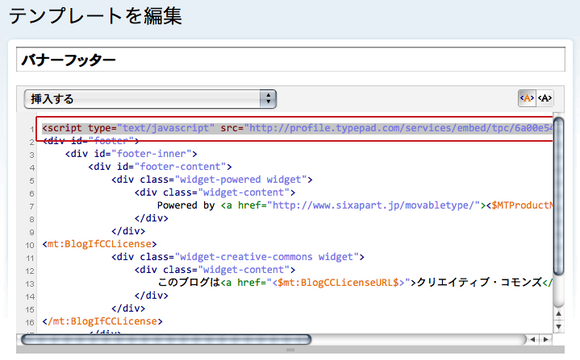Click the horizontal scrollbar thumb
This screenshot has height=360, width=580.
166,339
